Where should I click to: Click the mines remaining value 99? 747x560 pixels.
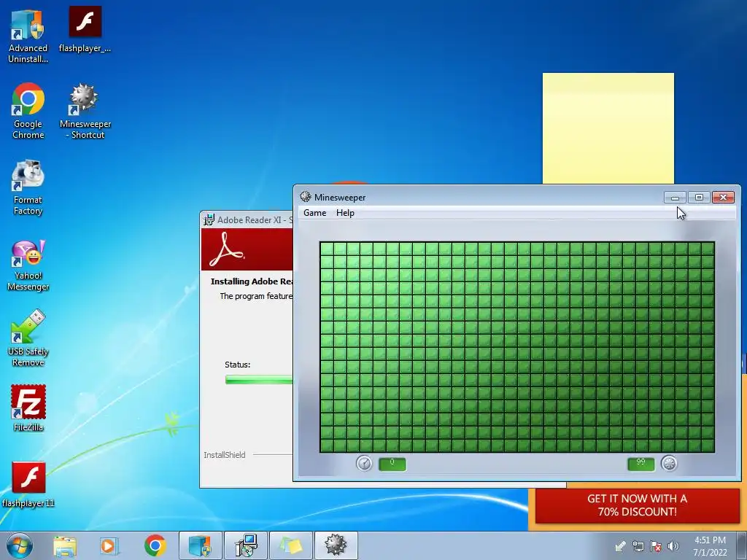640,464
